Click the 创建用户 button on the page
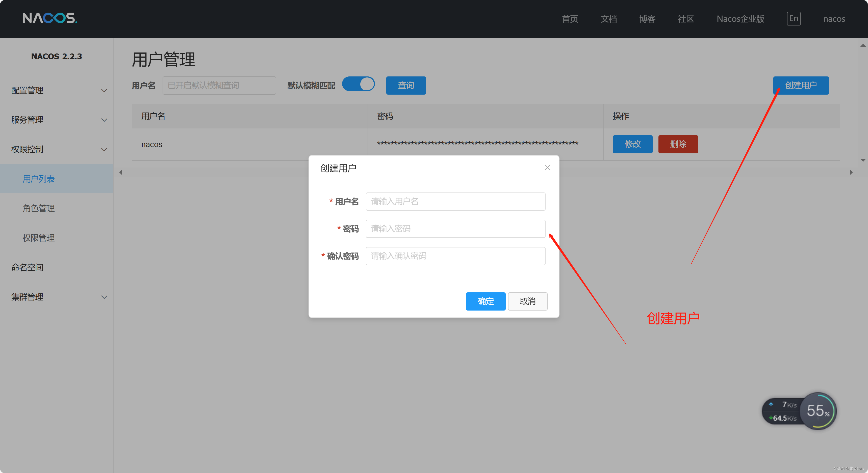This screenshot has height=473, width=868. (x=801, y=86)
